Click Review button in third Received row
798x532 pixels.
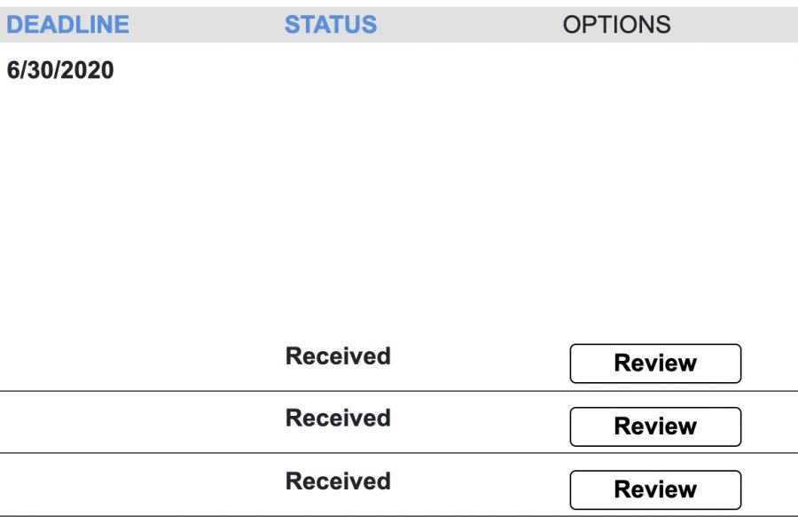click(x=655, y=489)
